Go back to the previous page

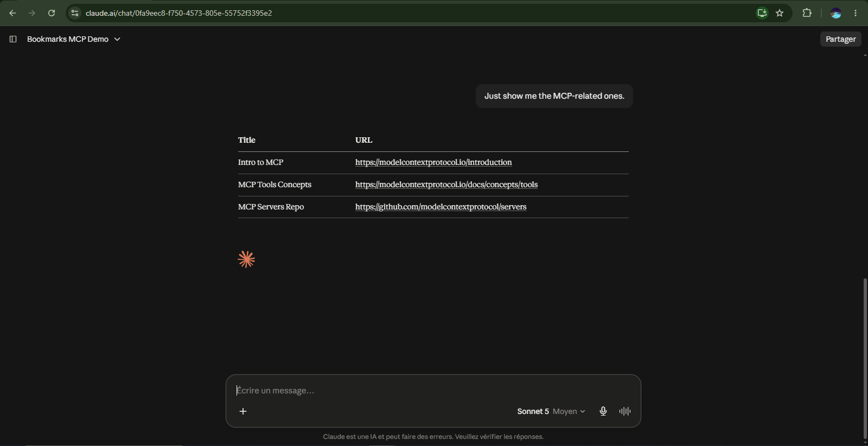click(x=12, y=13)
